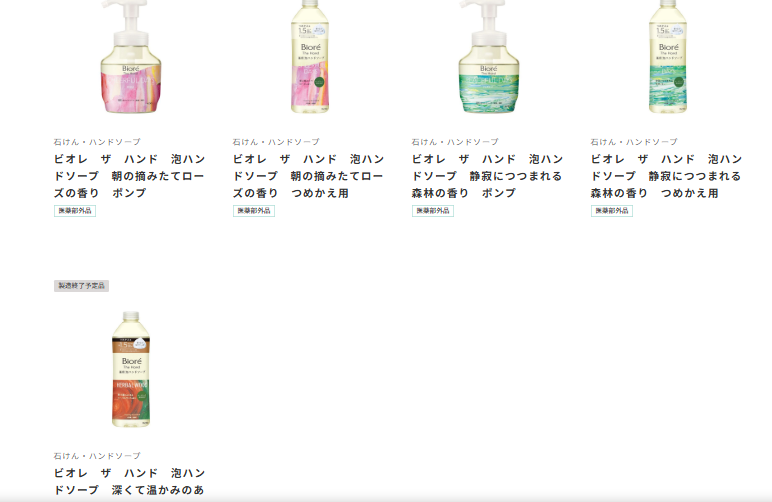This screenshot has width=772, height=502.
Task: Open the forest scent refill bottle image
Action: click(668, 57)
